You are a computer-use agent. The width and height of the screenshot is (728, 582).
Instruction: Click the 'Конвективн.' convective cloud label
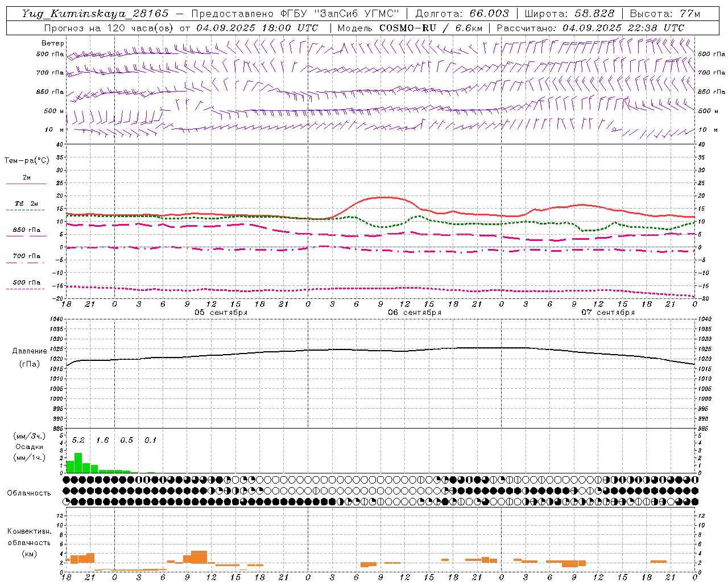coord(30,531)
